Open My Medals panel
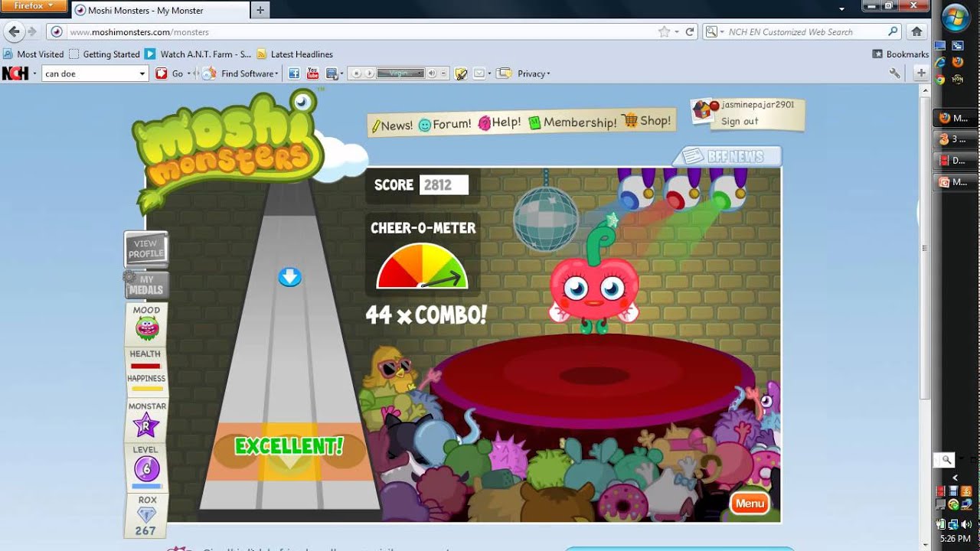The height and width of the screenshot is (551, 980). coord(146,285)
